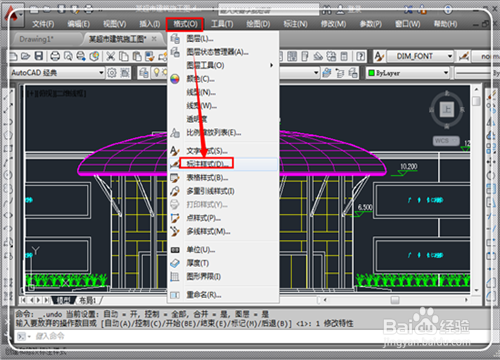Image resolution: width=500 pixels, height=360 pixels.
Task: Click the Save floppy disk icon
Action: (x=39, y=56)
